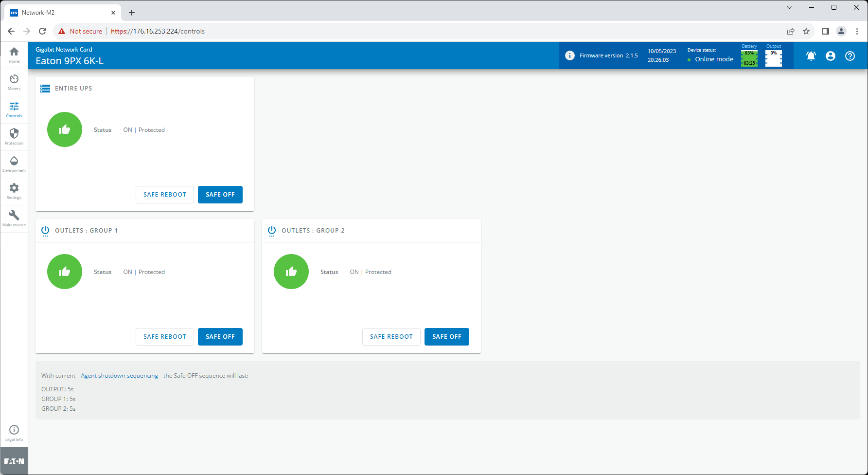Viewport: 868px width, 475px height.
Task: Click the Outlets Group 2 power icon
Action: [x=272, y=231]
